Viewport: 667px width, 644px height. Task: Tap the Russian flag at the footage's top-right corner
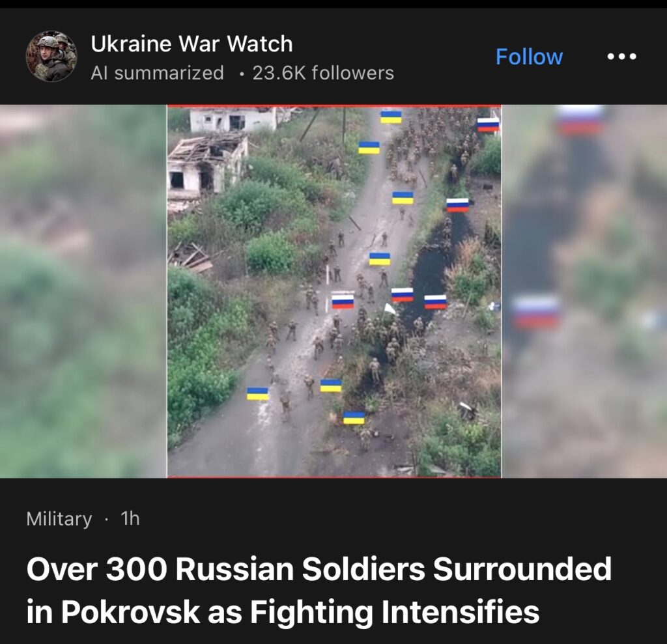pos(488,124)
